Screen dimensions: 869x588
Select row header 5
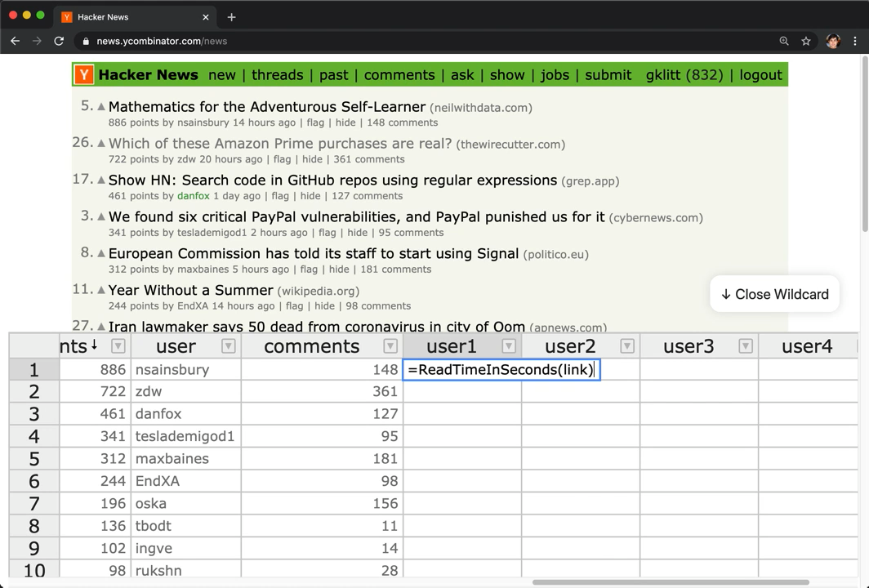33,459
